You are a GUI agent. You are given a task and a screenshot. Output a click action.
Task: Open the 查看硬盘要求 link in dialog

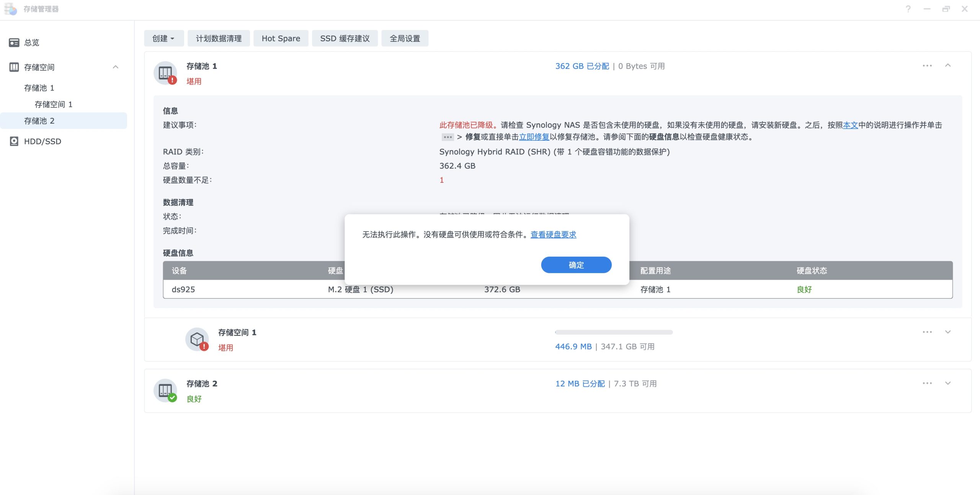tap(553, 234)
